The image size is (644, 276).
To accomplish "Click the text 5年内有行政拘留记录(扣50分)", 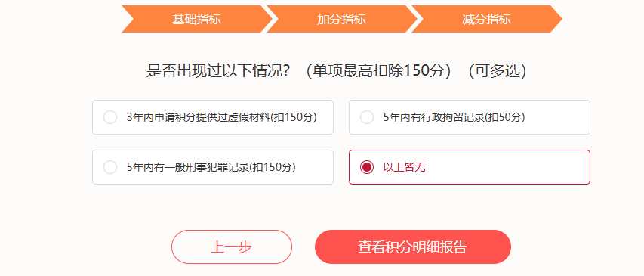I will (454, 117).
